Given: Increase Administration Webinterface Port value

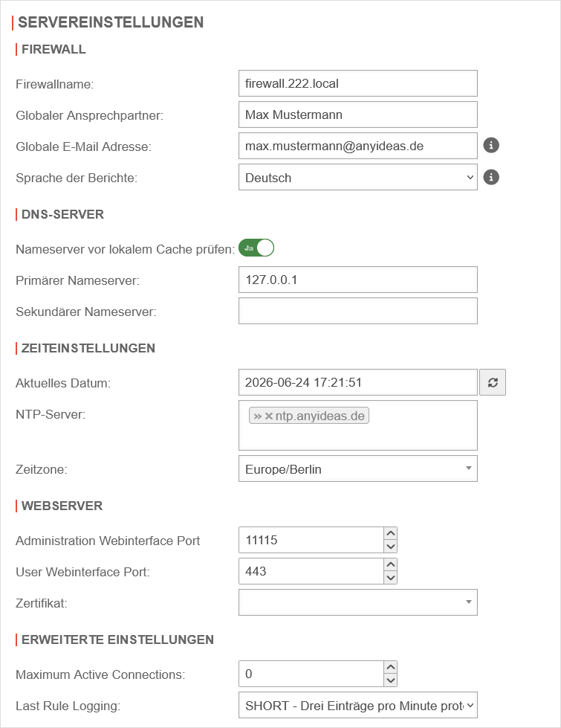Looking at the screenshot, I should (x=391, y=533).
